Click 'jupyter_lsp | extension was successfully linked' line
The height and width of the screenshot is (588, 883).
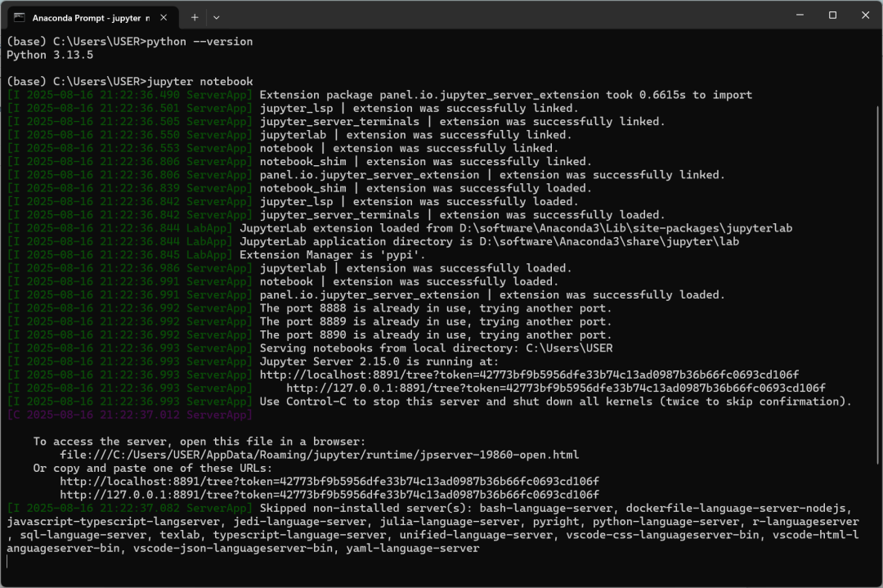point(419,108)
